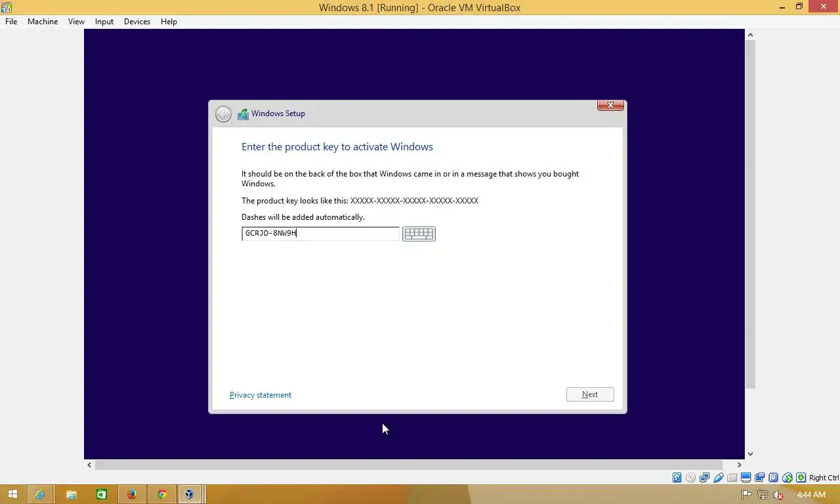Click the CPU virtualization status icon

[x=773, y=478]
